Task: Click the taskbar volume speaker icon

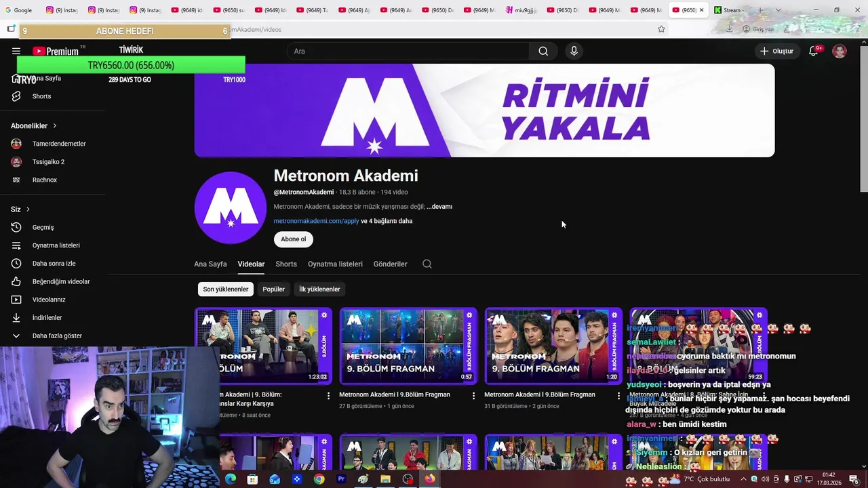Action: pos(765,479)
